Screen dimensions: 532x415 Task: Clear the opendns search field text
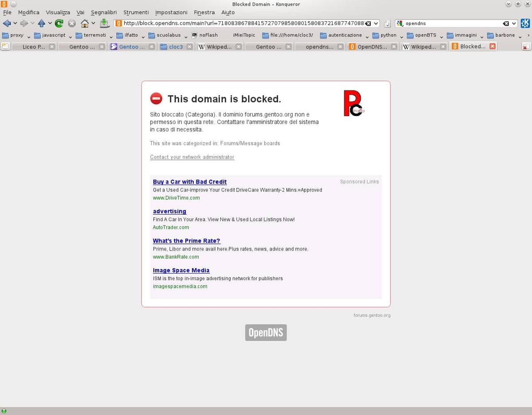[506, 23]
